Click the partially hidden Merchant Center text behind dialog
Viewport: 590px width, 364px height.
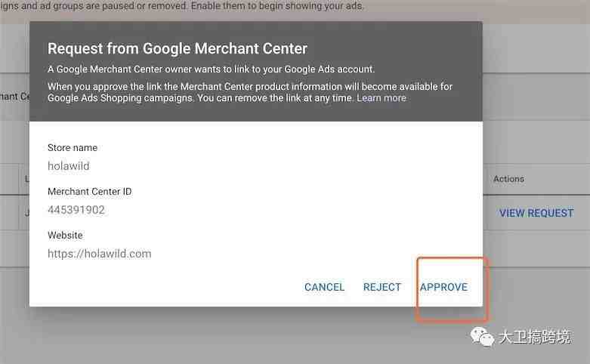(x=14, y=97)
